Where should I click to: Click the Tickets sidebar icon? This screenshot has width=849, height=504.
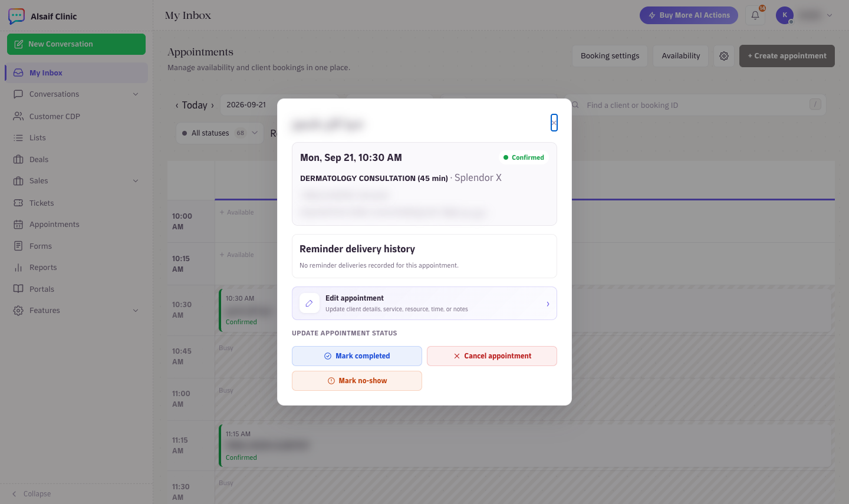[18, 203]
